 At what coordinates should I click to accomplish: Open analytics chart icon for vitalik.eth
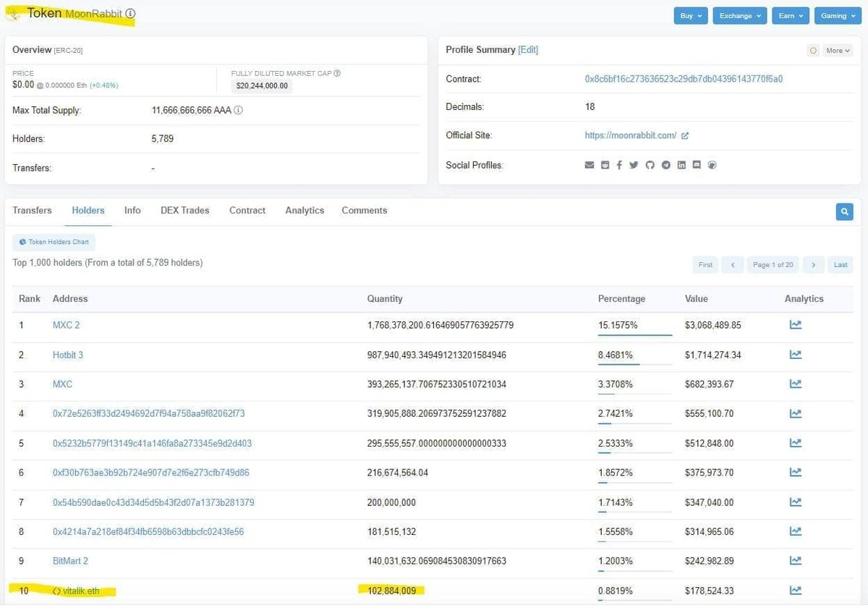pyautogui.click(x=795, y=591)
